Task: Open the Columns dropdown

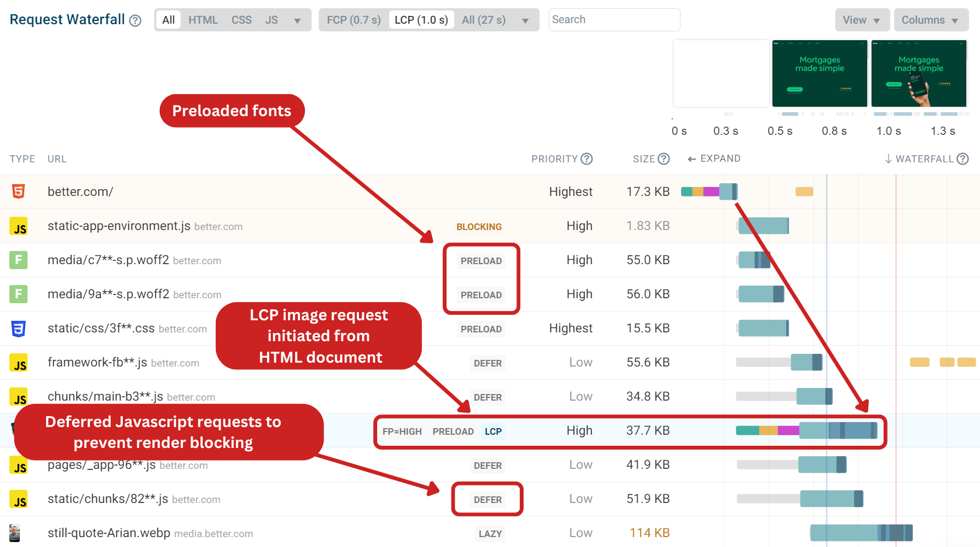Action: tap(931, 20)
